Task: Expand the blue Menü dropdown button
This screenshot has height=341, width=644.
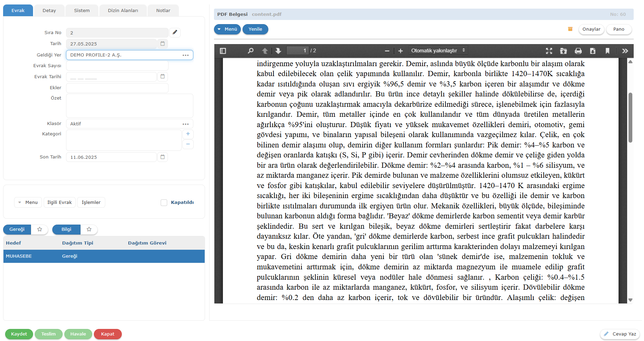Action: [227, 29]
